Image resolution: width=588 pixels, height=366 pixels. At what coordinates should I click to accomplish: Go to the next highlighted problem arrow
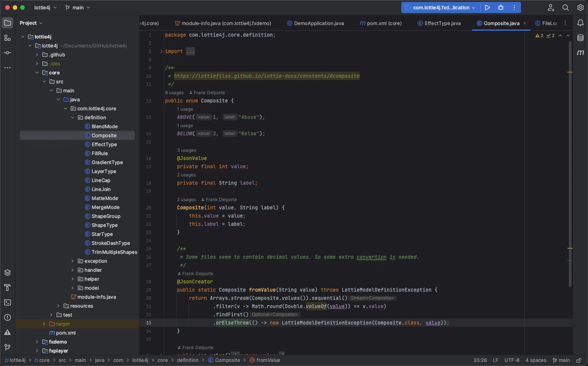coord(568,36)
